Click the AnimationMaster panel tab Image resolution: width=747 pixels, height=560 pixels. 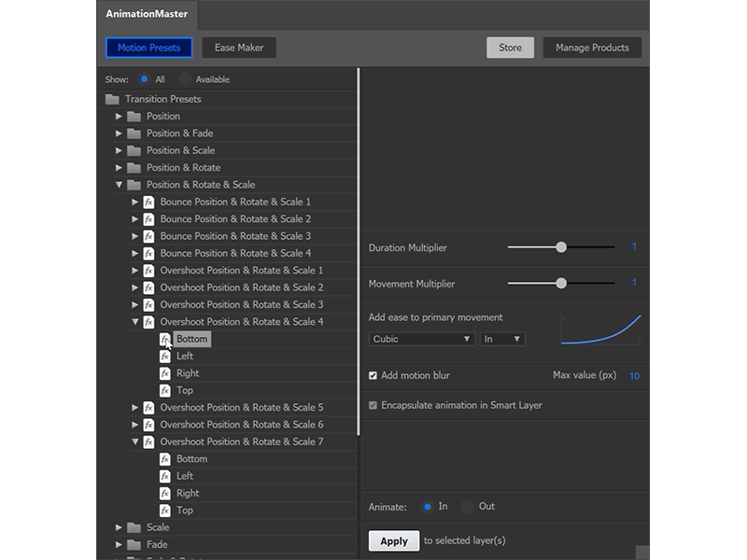point(147,14)
